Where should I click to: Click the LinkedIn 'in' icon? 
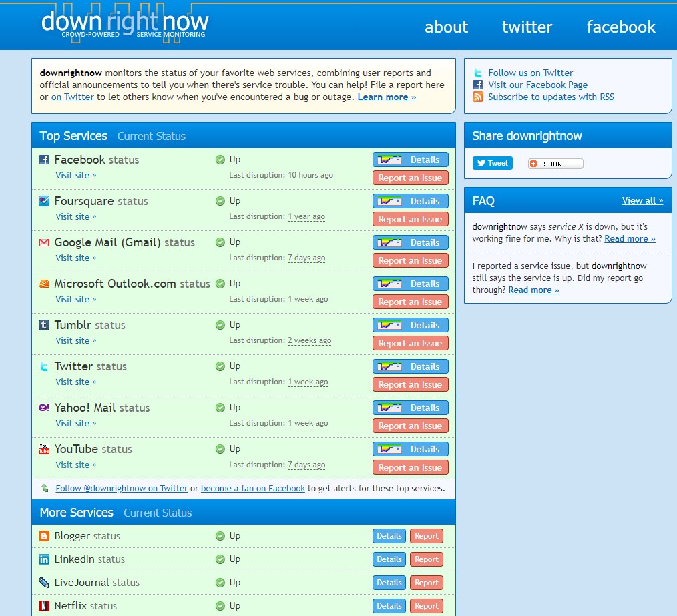[x=44, y=559]
